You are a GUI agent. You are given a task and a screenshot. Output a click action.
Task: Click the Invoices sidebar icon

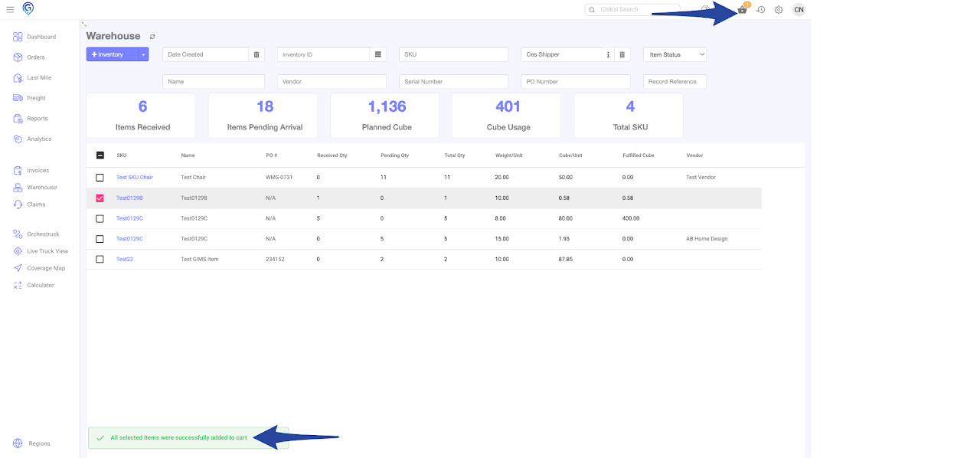coord(18,170)
